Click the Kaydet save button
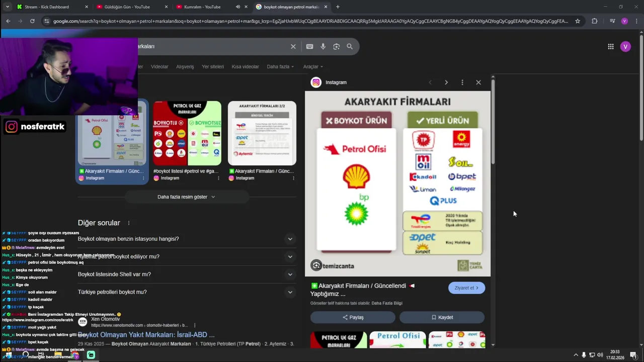 (442, 317)
